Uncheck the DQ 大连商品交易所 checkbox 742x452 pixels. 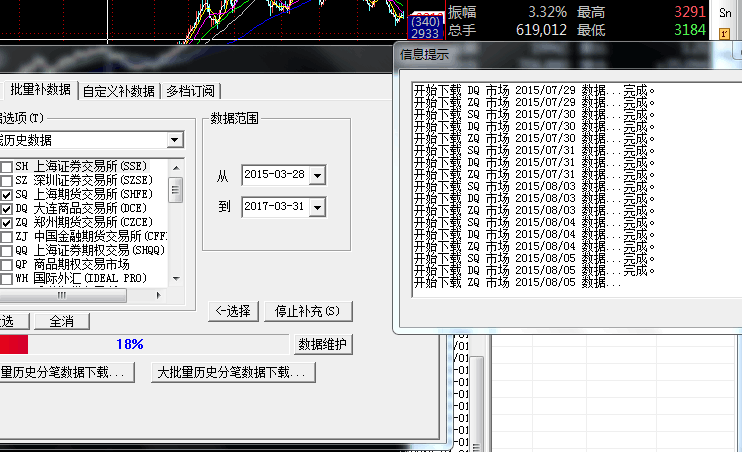7,208
